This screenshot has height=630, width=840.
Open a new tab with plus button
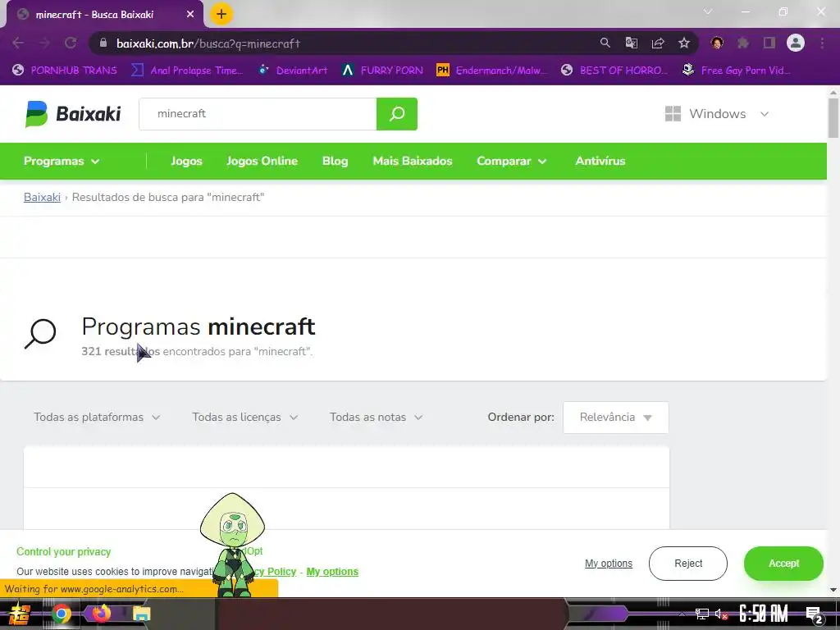pos(221,14)
